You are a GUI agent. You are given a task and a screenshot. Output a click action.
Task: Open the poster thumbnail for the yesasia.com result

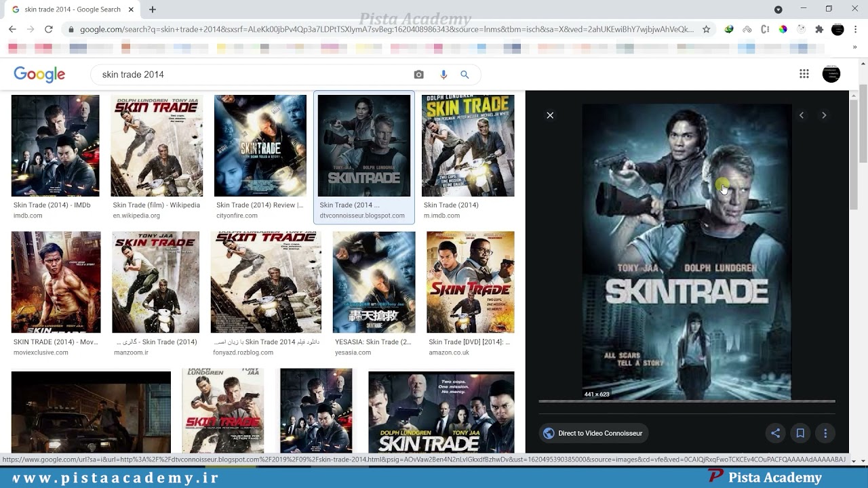click(x=374, y=283)
